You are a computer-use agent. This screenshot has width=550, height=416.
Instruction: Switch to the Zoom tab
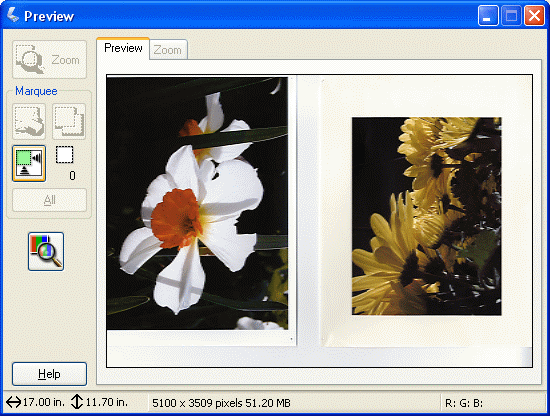pos(168,50)
